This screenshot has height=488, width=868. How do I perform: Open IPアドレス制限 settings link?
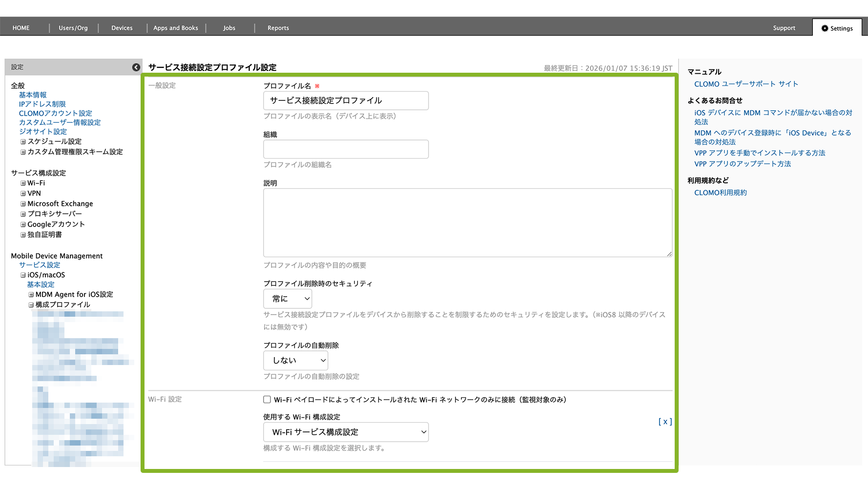click(x=42, y=104)
